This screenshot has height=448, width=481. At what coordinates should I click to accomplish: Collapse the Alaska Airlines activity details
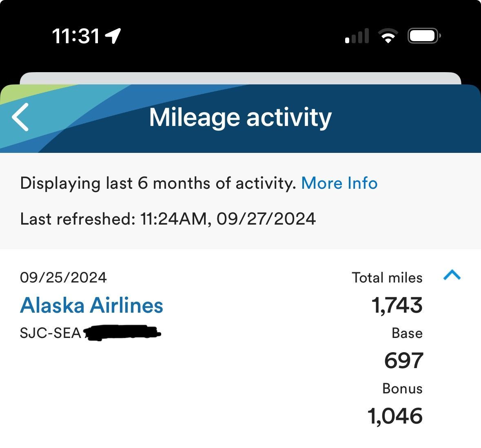[x=452, y=276]
